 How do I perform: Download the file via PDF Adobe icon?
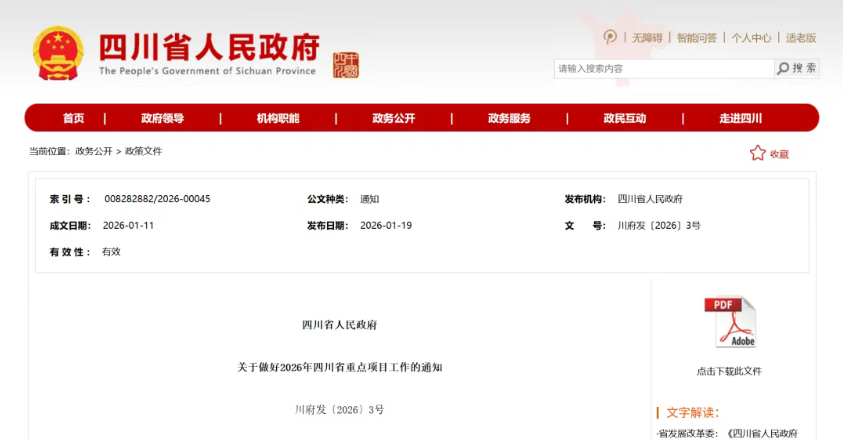[729, 323]
